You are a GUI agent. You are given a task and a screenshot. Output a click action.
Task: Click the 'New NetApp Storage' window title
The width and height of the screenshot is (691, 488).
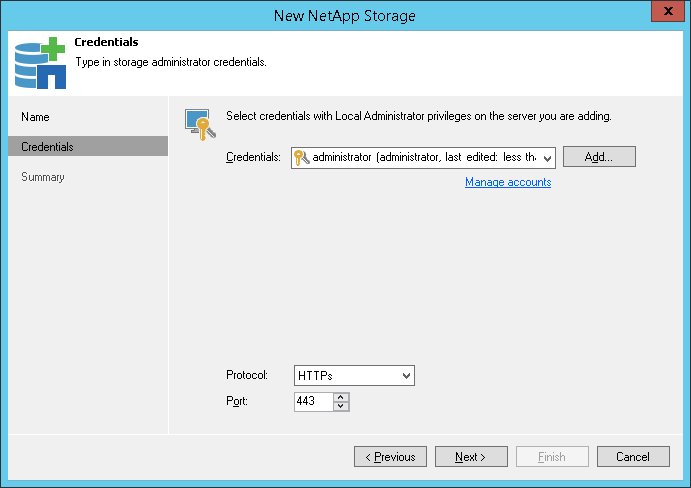tap(345, 16)
